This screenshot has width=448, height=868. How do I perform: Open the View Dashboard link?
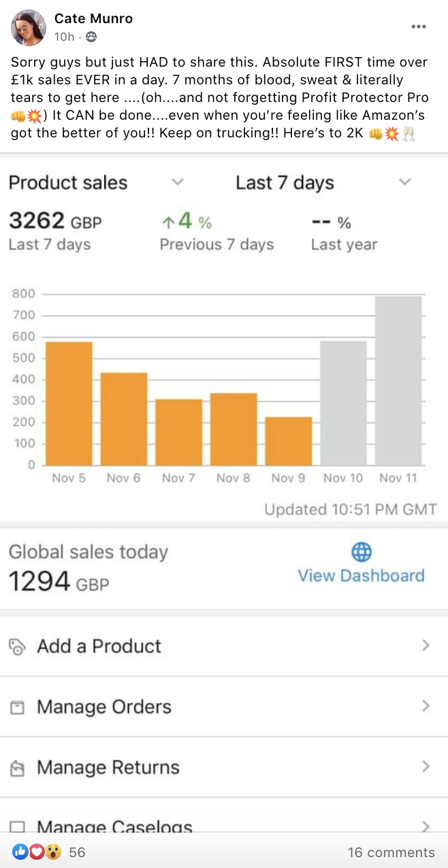coord(362,575)
